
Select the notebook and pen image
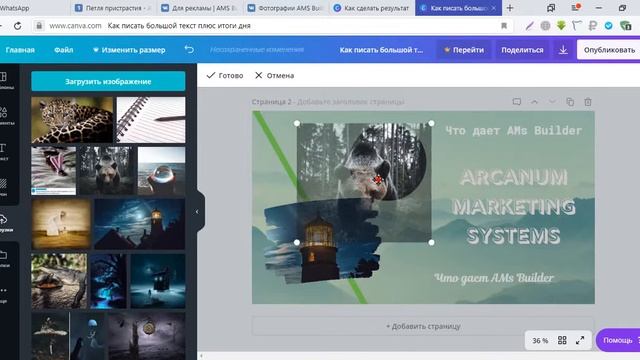[x=151, y=120]
